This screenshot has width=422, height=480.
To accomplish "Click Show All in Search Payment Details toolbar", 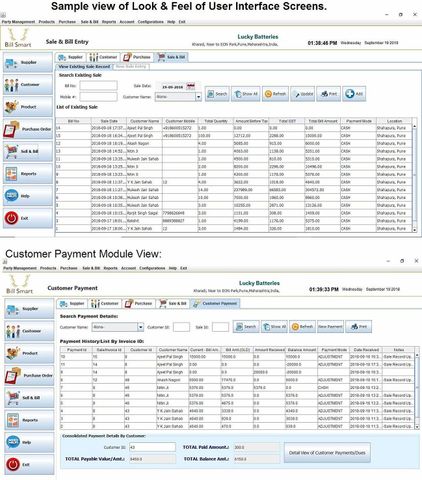I will (275, 327).
